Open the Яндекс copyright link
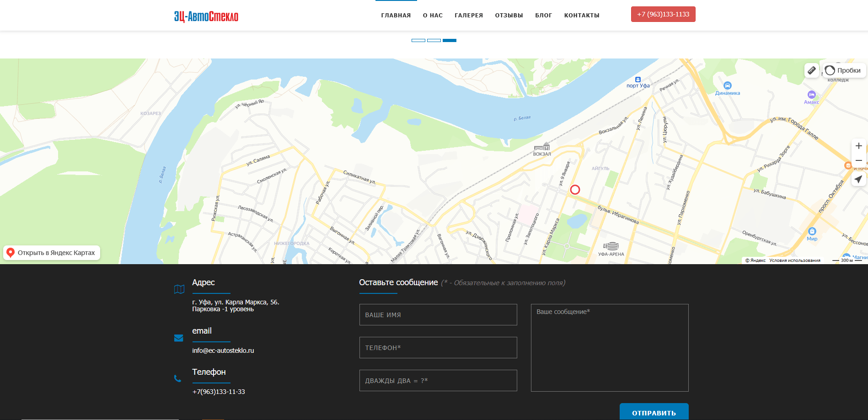 pyautogui.click(x=755, y=261)
